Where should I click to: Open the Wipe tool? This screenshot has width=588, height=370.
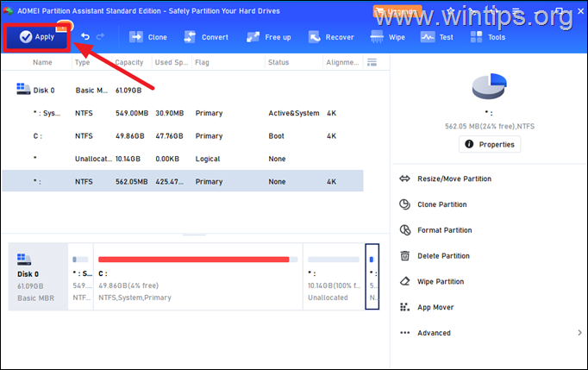(387, 37)
